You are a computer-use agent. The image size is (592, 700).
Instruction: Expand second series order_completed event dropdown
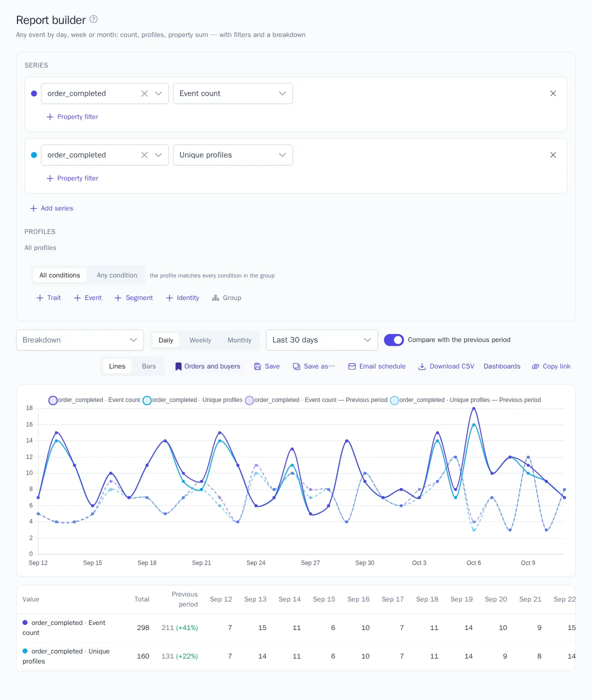point(158,155)
